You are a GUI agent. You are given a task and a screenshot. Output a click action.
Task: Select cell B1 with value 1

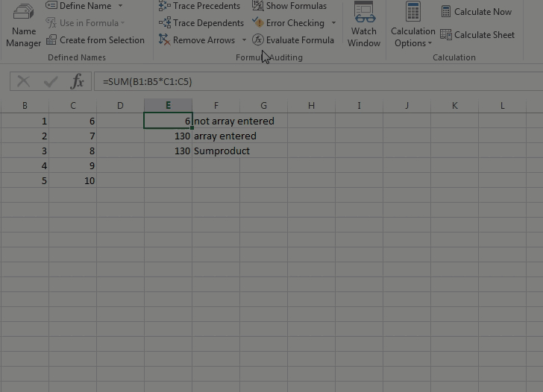coord(25,121)
